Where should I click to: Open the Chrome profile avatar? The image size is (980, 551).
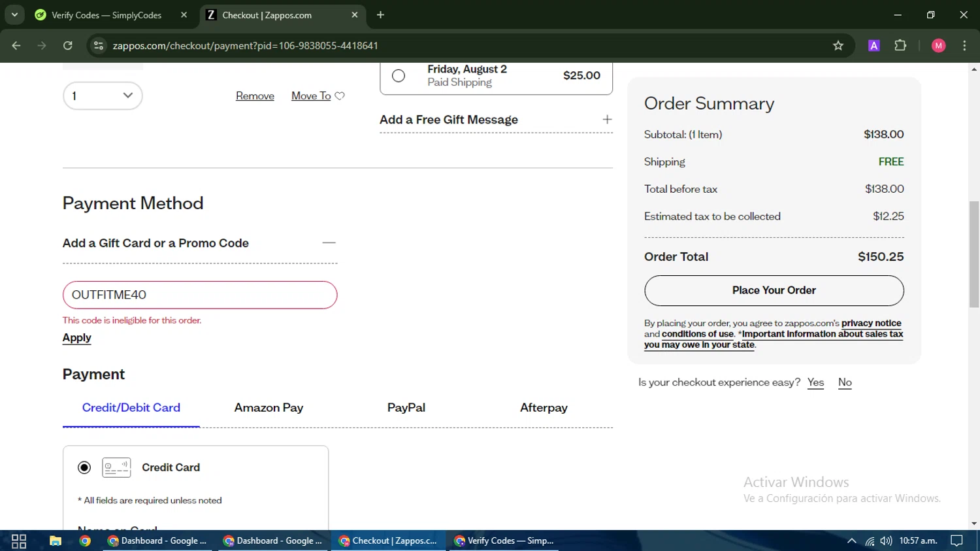(938, 46)
